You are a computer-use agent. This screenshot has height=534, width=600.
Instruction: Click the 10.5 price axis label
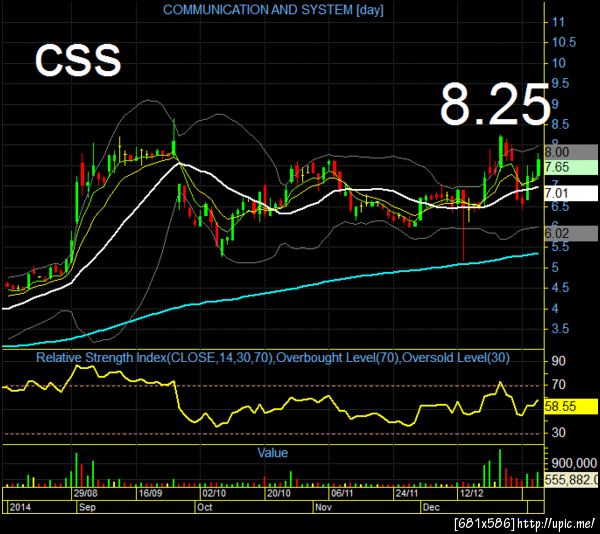click(x=564, y=42)
